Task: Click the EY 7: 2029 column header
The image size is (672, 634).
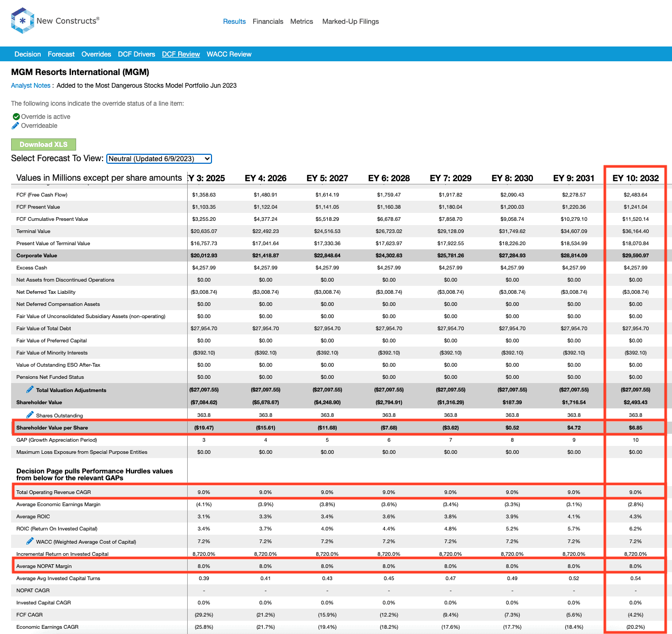Action: coord(451,178)
